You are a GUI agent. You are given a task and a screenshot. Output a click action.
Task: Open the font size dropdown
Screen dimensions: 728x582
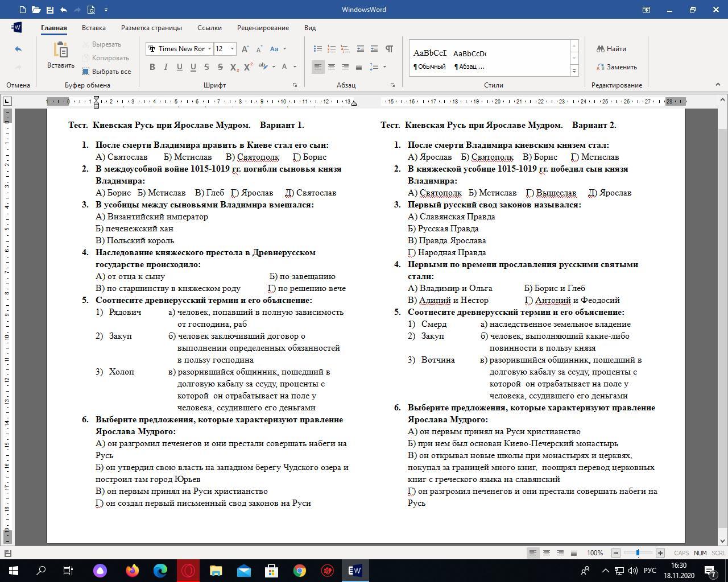232,49
